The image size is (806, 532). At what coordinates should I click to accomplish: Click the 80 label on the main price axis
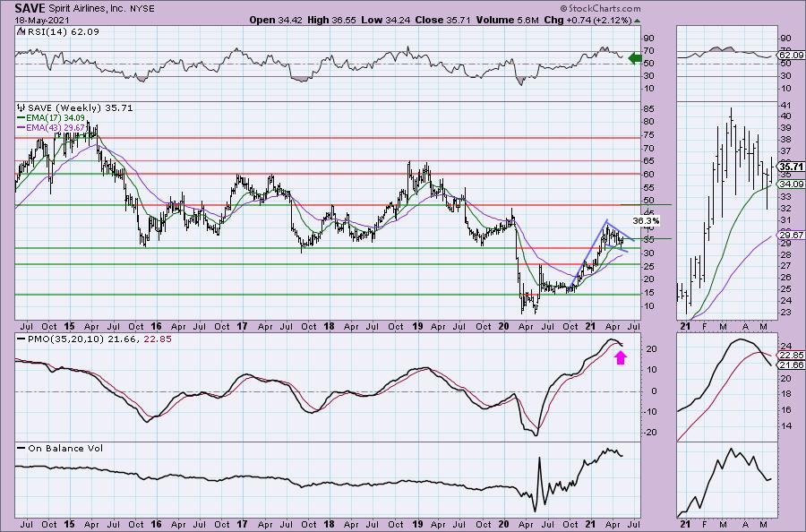click(x=648, y=122)
